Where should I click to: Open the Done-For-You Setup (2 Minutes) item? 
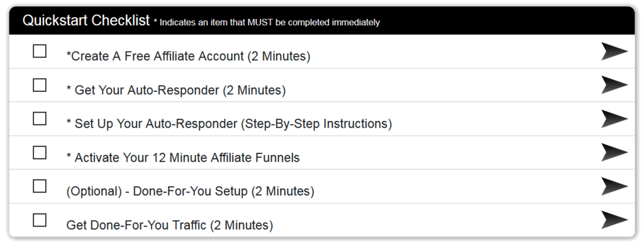190,191
